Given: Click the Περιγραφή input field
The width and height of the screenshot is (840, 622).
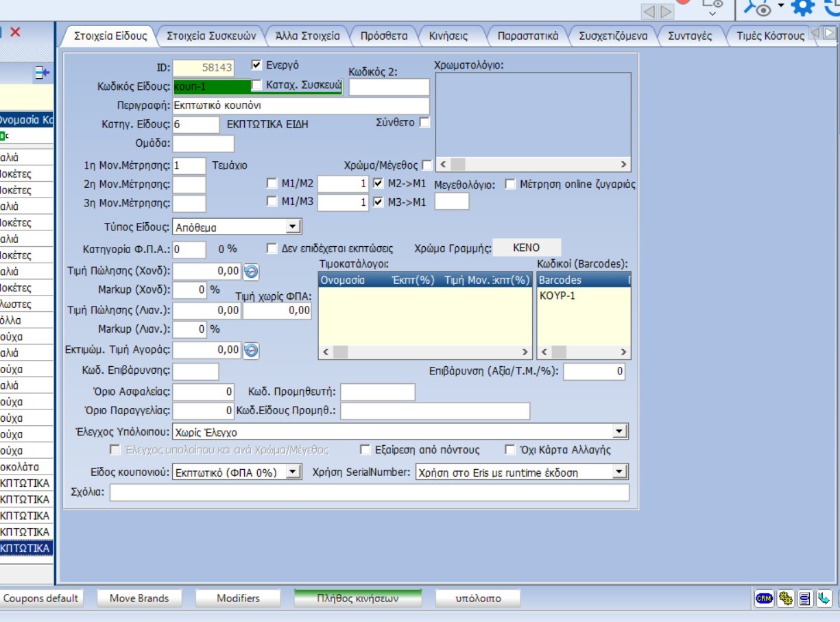Looking at the screenshot, I should (x=301, y=106).
